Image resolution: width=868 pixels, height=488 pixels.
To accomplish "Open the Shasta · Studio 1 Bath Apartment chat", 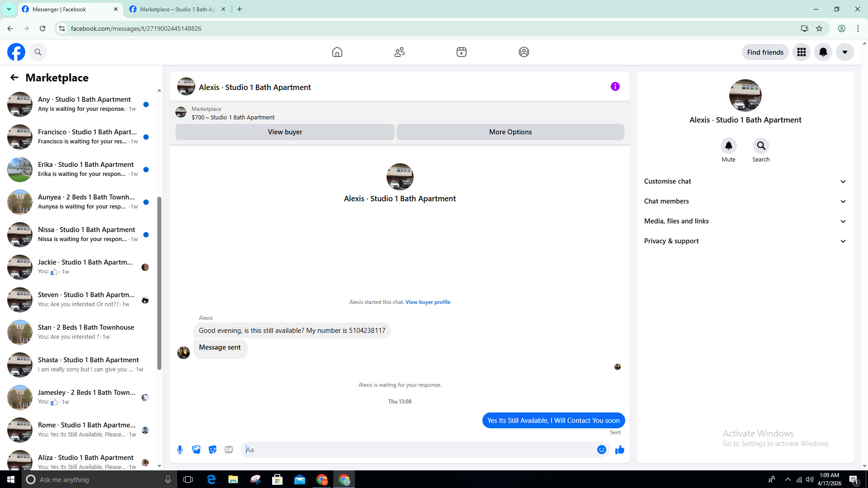I will coord(79,365).
